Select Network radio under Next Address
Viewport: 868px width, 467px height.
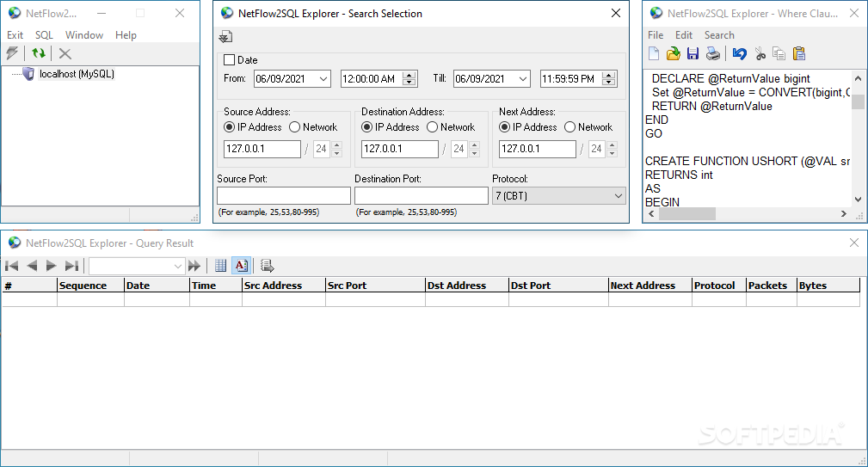569,127
